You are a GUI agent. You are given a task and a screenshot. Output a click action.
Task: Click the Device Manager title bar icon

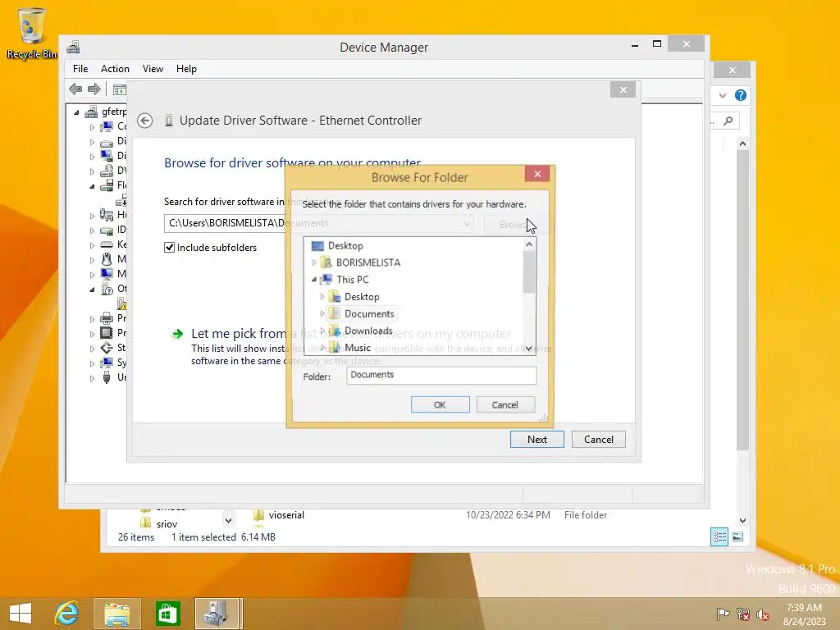click(73, 47)
